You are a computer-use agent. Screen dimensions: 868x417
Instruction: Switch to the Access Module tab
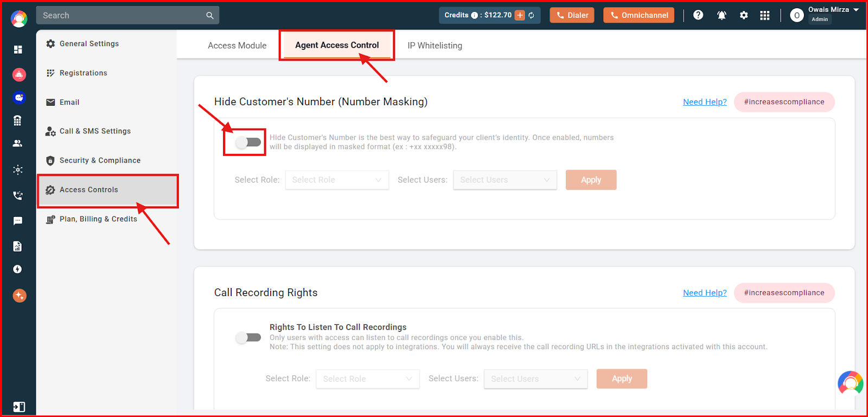(237, 46)
